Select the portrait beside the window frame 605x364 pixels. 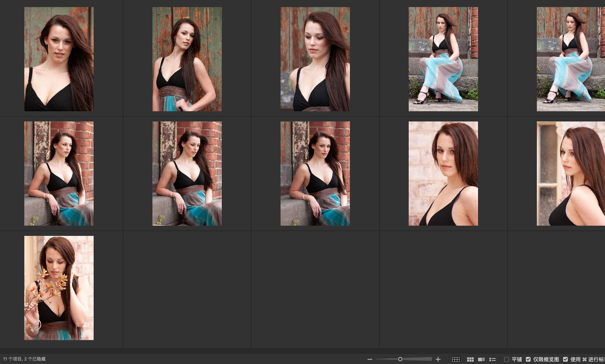(x=571, y=174)
